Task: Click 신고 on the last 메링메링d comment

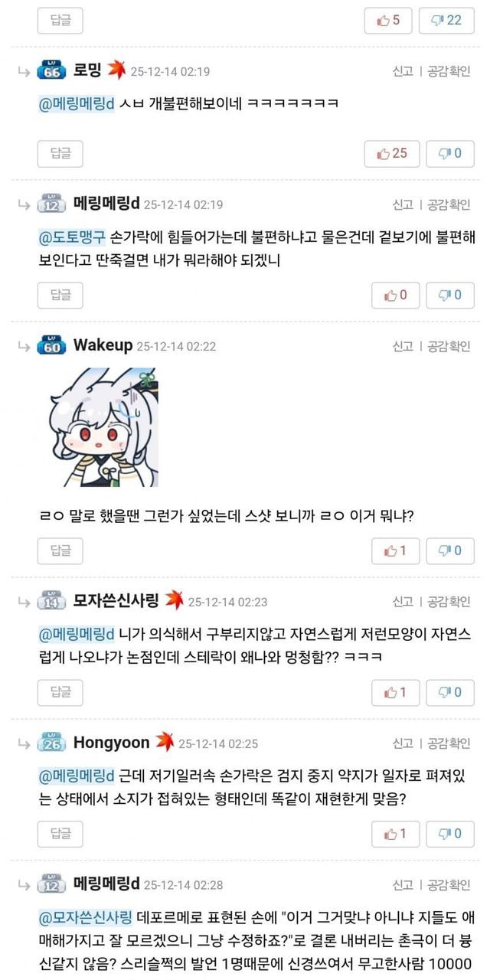Action: [x=403, y=884]
